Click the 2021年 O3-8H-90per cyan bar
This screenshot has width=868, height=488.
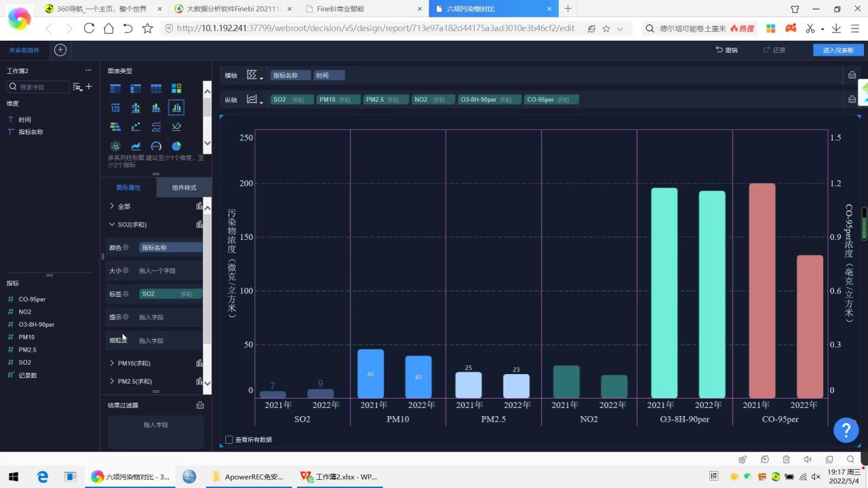(x=664, y=293)
